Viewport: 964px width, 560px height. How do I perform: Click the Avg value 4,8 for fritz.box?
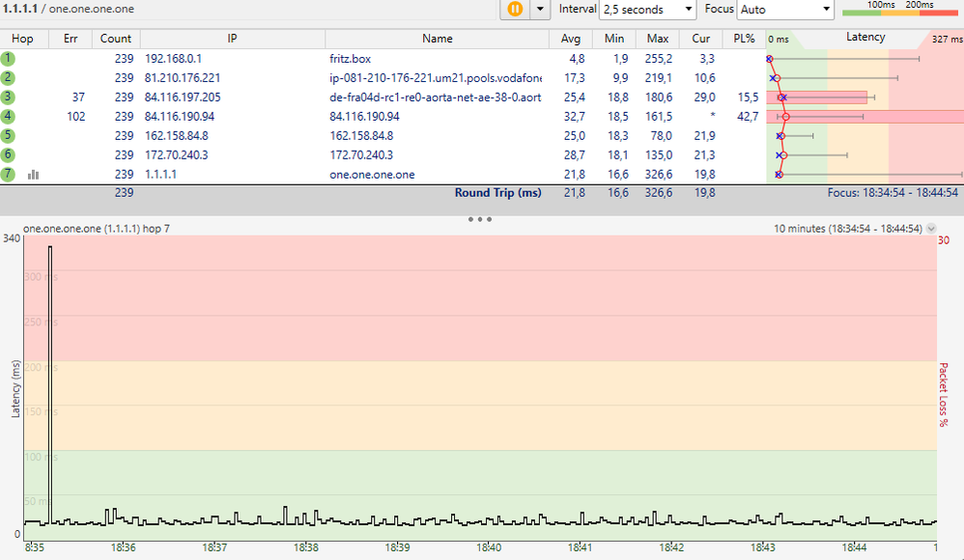(x=577, y=58)
